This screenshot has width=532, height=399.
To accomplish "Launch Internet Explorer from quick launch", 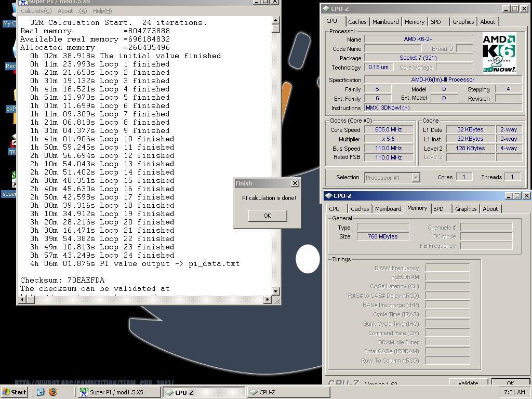I will (41, 392).
